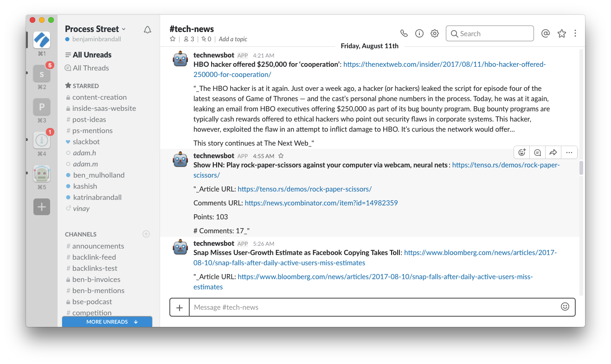Open direct message with katrinabrandall
Viewport: 611px width, 364px height.
click(97, 198)
